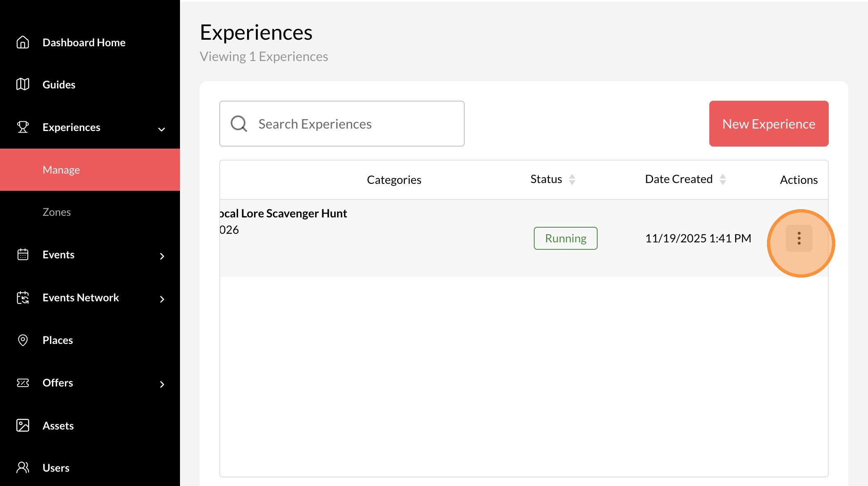Click the Assets image icon

pos(23,425)
